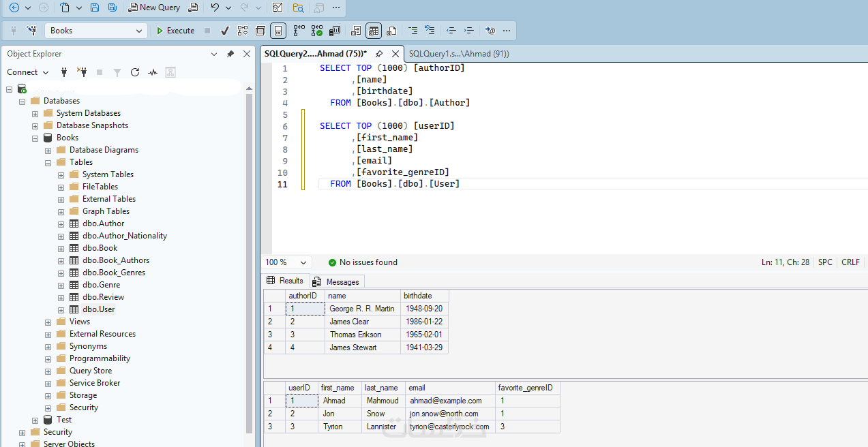This screenshot has width=868, height=447.
Task: Open the SQLQuery1 editor tab
Action: tap(458, 54)
